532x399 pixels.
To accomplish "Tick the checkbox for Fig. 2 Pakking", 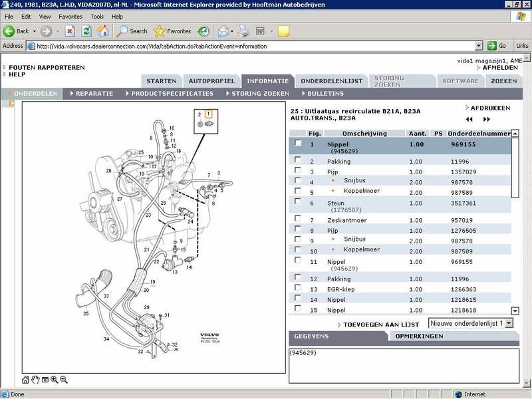I will [x=298, y=160].
